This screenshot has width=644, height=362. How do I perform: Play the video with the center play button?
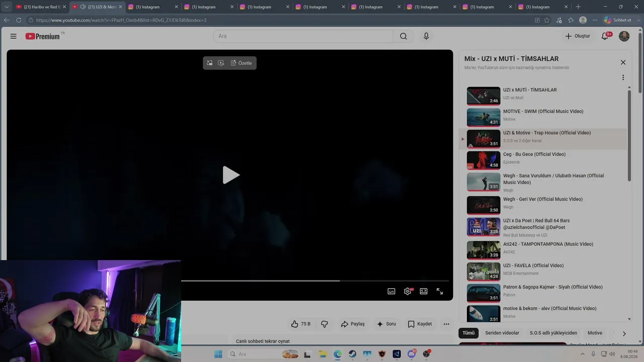tap(231, 175)
